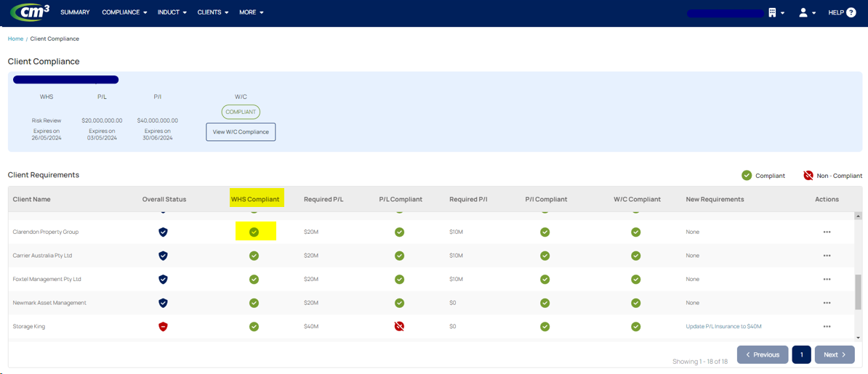Open HELP with question mark icon

pos(842,13)
